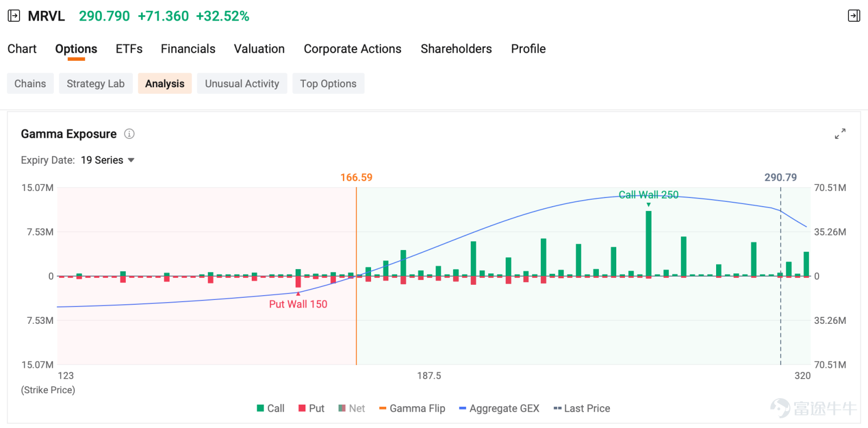The width and height of the screenshot is (868, 428).
Task: Click the Gamma Exposure heading
Action: coord(68,134)
